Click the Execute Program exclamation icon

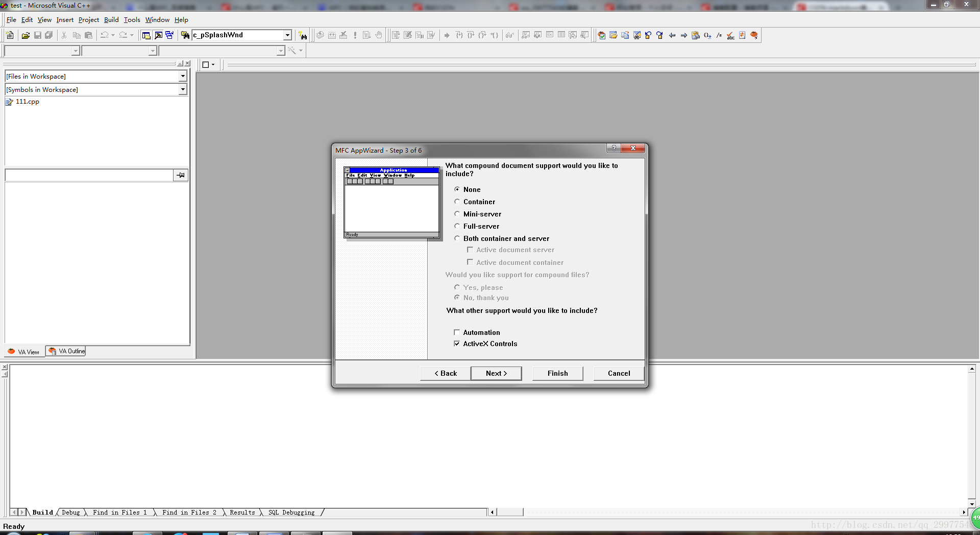pos(355,35)
